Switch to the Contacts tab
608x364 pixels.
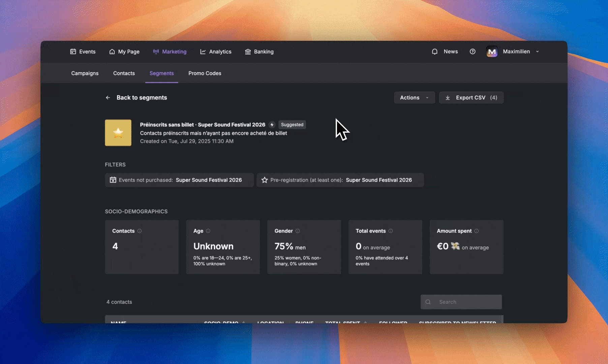124,73
